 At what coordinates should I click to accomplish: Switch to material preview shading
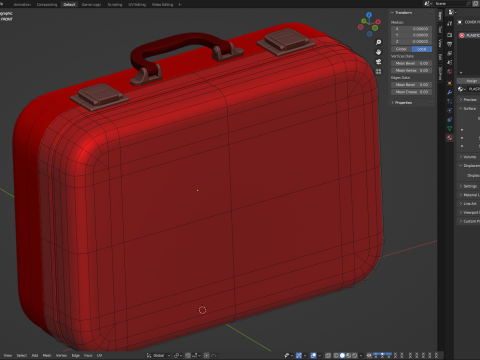click(x=349, y=356)
